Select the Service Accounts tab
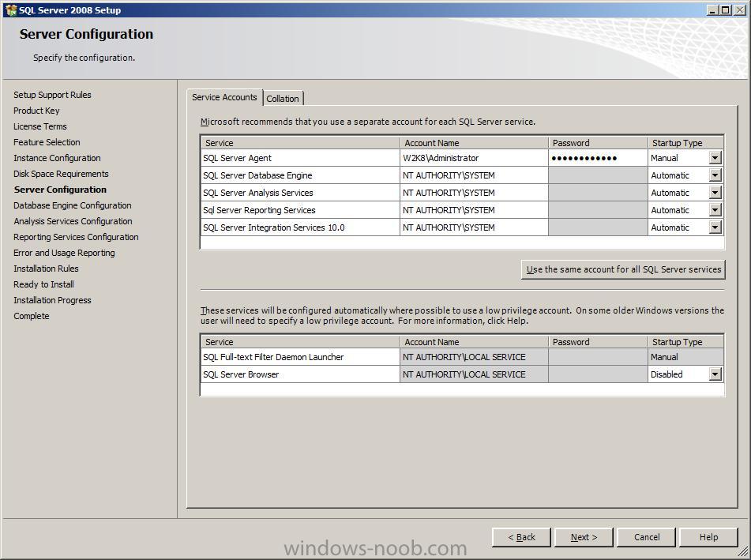The width and height of the screenshot is (751, 560). pos(224,97)
